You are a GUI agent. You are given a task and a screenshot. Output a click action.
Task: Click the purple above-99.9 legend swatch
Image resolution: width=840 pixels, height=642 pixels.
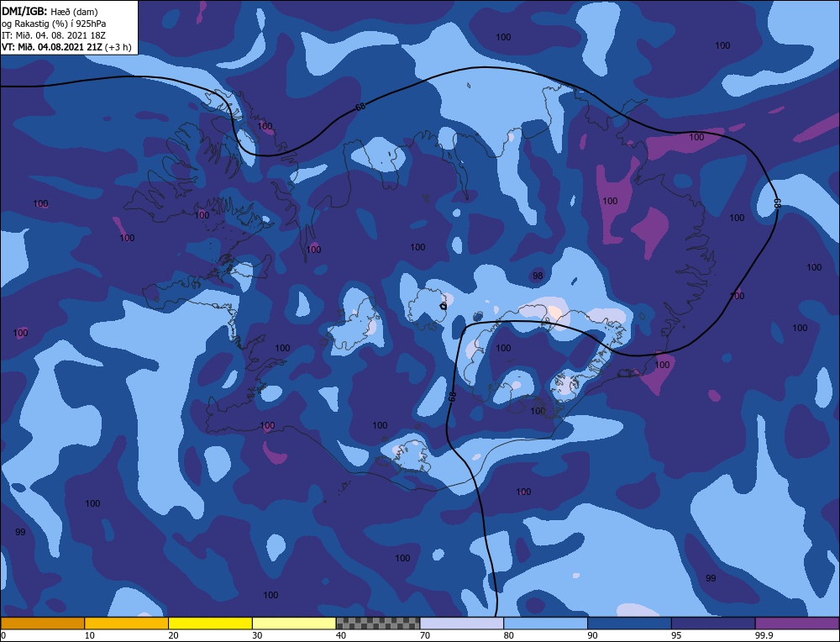[x=797, y=623]
